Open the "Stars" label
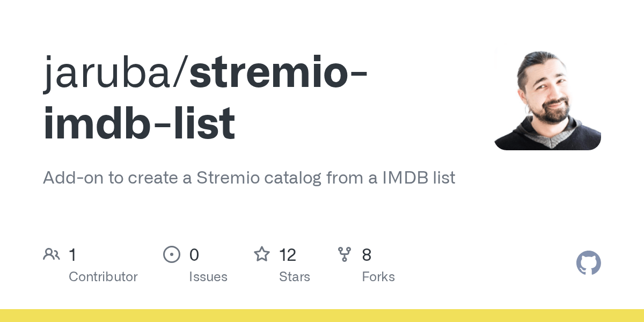Viewport: 644px width, 322px height. click(295, 277)
